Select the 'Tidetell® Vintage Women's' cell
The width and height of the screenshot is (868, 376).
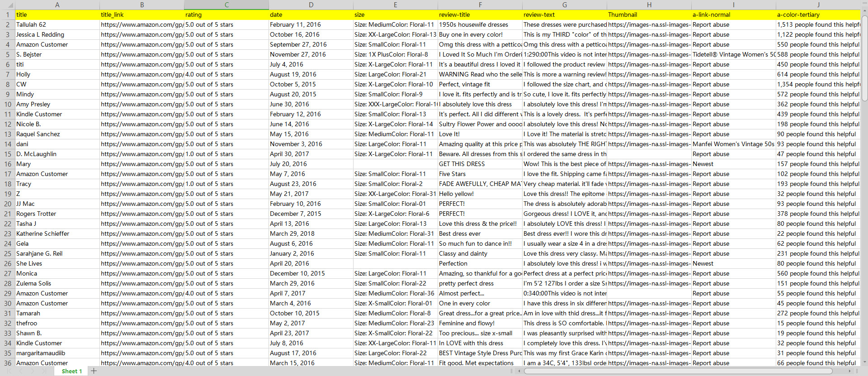point(734,54)
